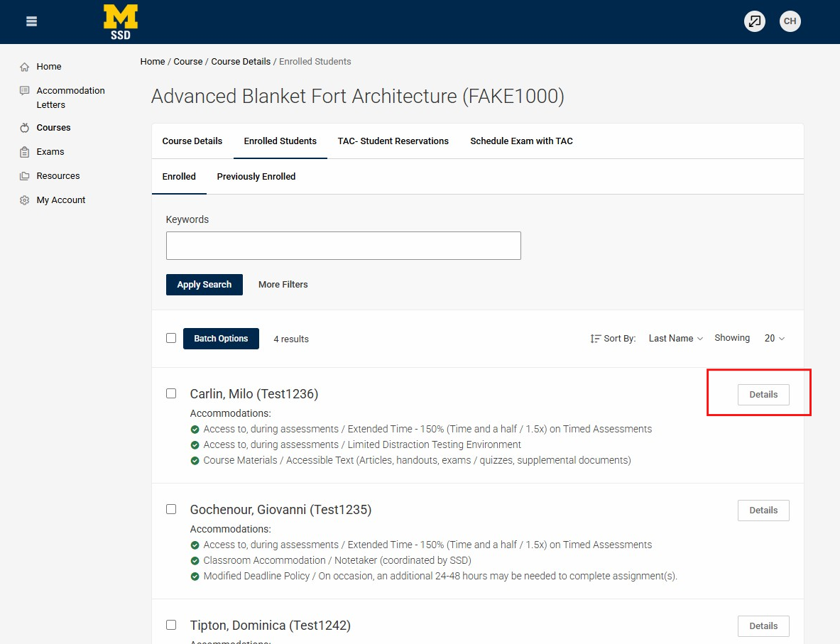
Task: Click green check beside Accessible Text accommodation
Action: (x=195, y=460)
